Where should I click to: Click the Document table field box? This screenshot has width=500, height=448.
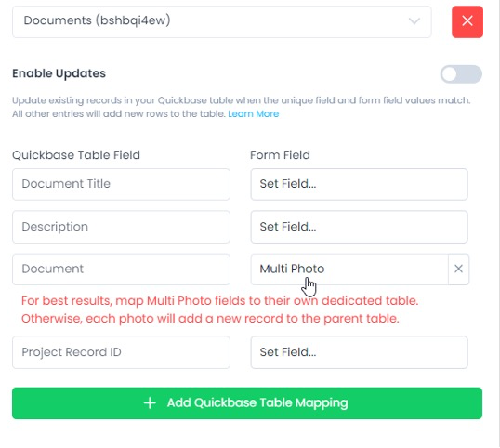[x=121, y=270]
